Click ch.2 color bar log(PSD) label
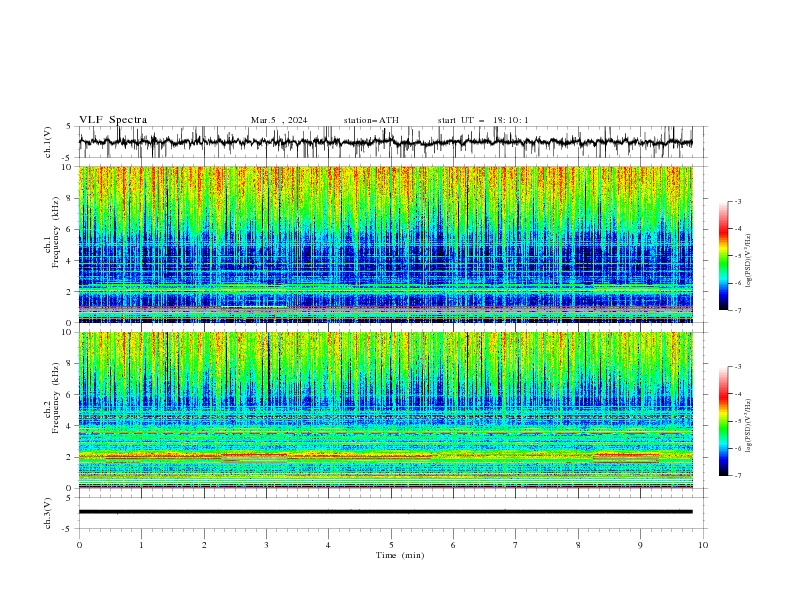This screenshot has width=792, height=612. [x=750, y=426]
